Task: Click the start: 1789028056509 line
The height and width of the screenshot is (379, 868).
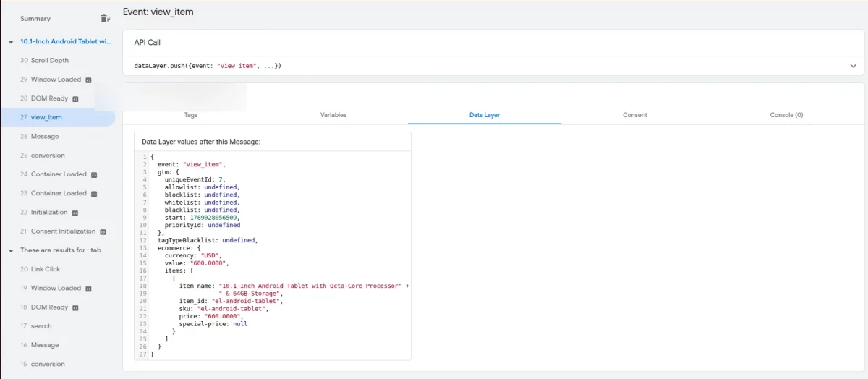Action: pos(203,217)
